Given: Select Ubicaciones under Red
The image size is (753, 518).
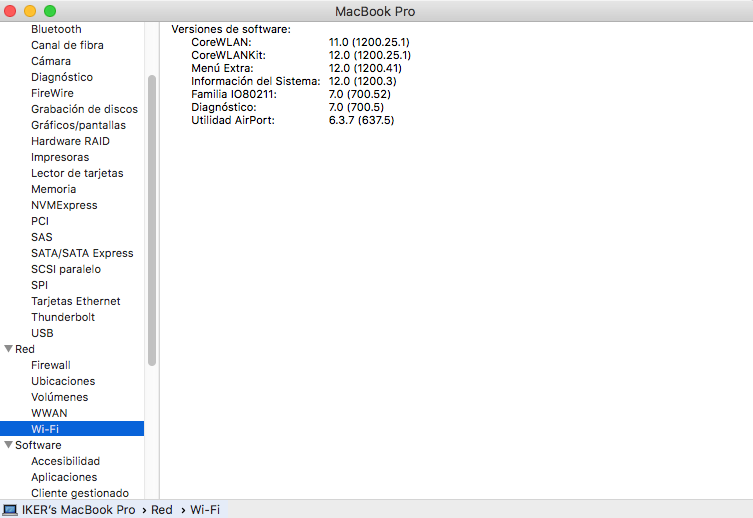Looking at the screenshot, I should coord(63,381).
